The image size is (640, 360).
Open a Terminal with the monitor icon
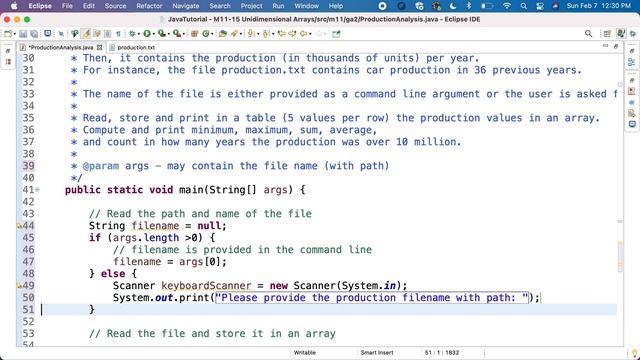coord(47,33)
